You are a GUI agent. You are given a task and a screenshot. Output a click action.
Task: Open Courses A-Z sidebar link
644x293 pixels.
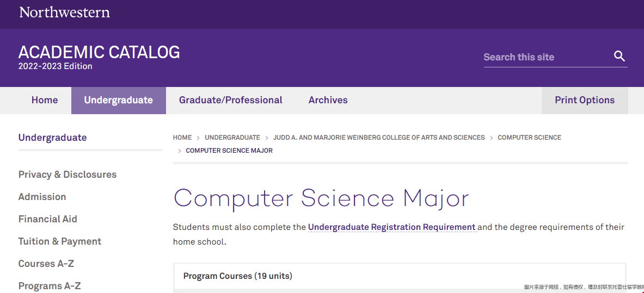click(x=46, y=264)
